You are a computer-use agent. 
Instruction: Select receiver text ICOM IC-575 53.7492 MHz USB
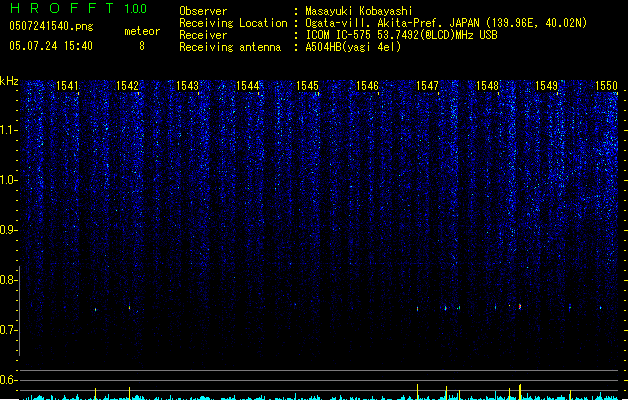402,35
